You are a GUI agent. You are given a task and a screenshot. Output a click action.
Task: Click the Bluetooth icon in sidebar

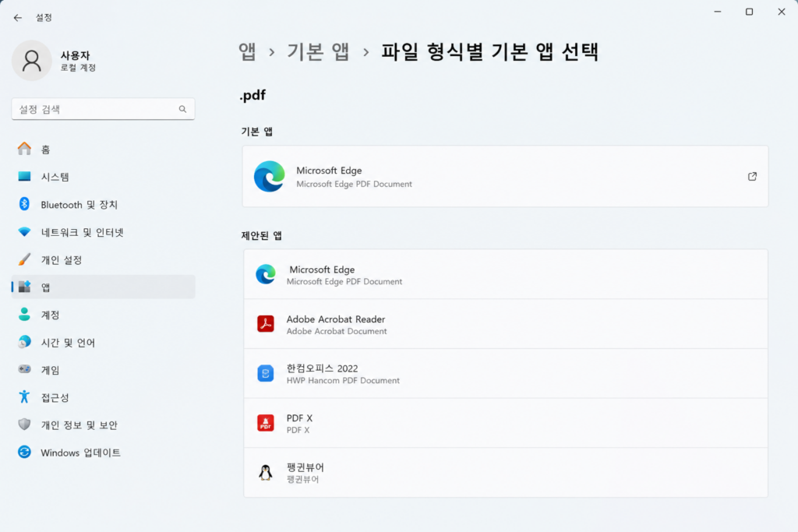point(24,204)
